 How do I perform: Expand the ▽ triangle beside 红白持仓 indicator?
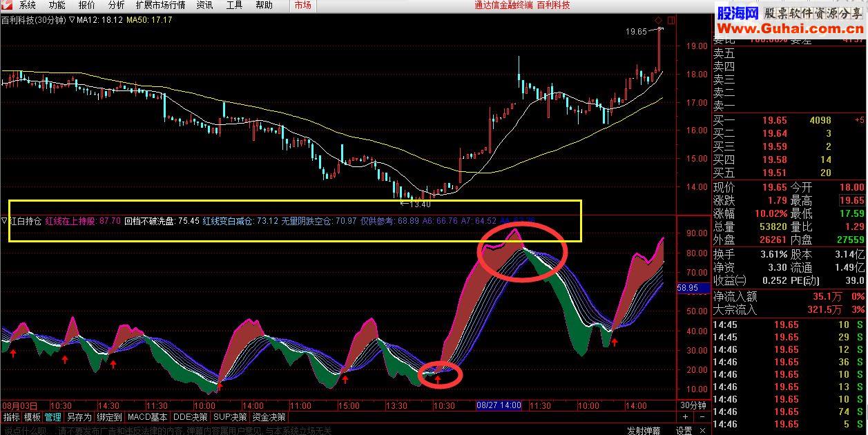(4, 221)
